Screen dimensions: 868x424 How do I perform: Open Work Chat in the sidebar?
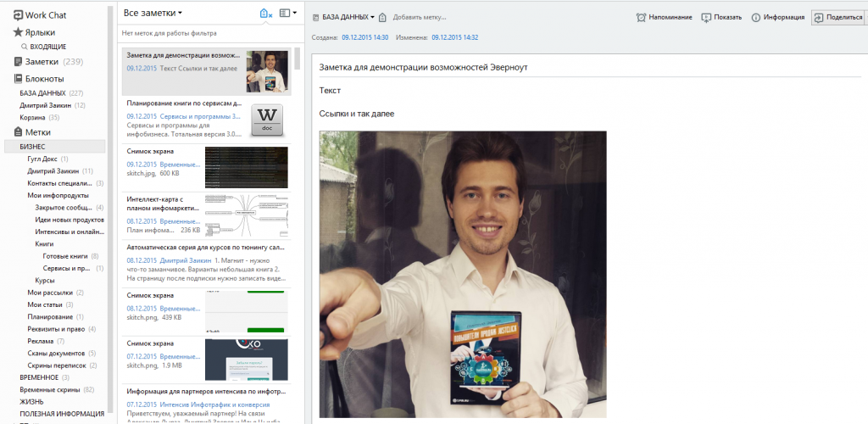(x=40, y=15)
